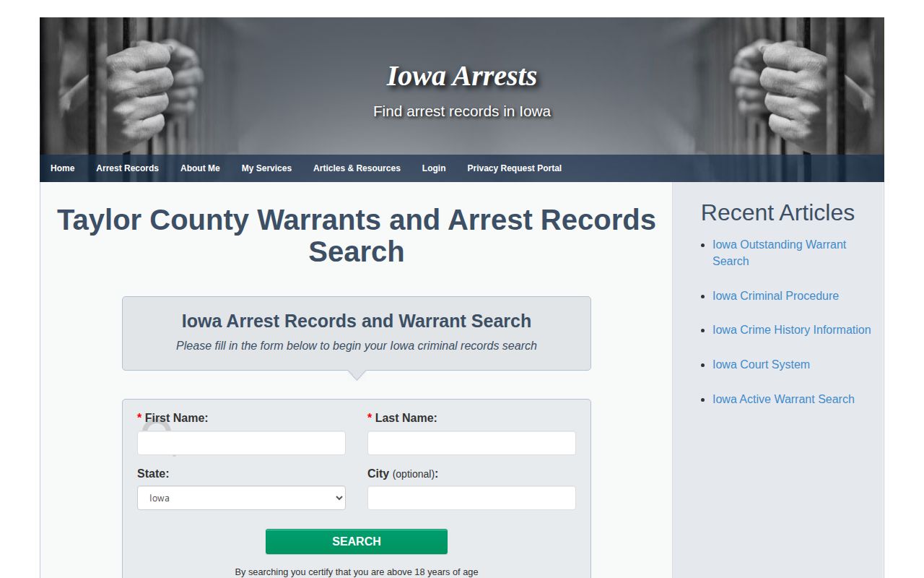
Task: Click the Iowa Arrests site title
Action: tap(462, 76)
